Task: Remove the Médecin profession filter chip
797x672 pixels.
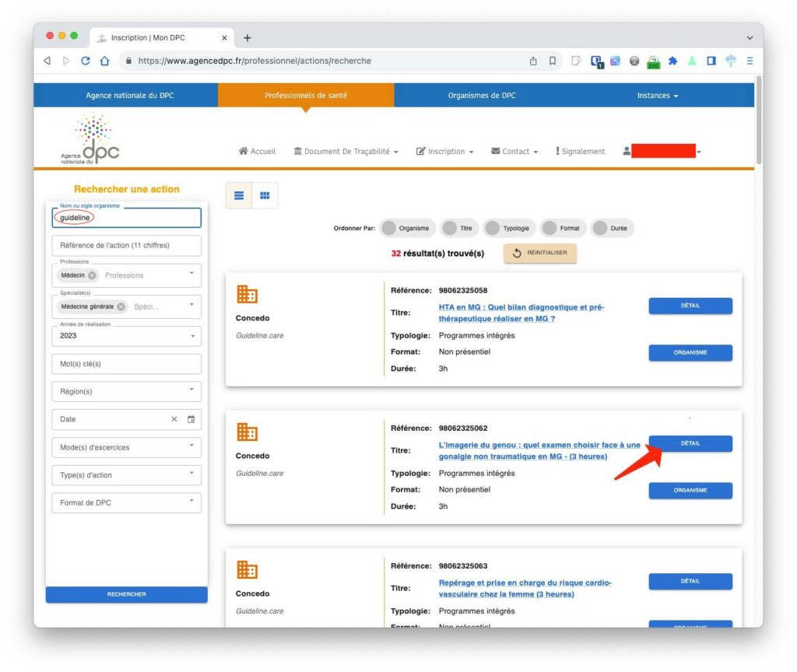Action: [92, 275]
